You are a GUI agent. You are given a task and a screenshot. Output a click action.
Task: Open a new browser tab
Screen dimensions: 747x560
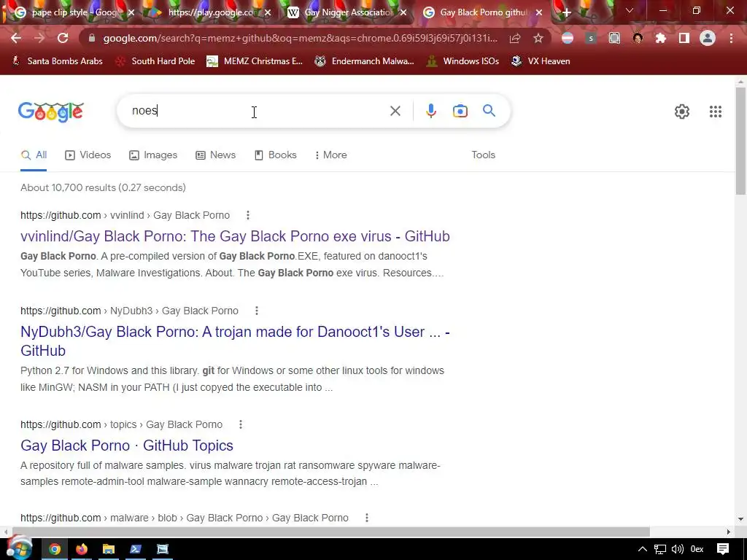(x=566, y=13)
